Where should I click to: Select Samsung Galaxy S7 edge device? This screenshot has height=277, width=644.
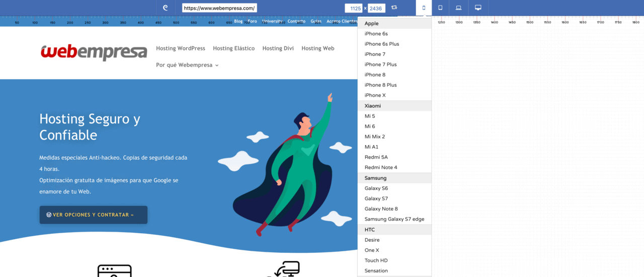pos(394,219)
